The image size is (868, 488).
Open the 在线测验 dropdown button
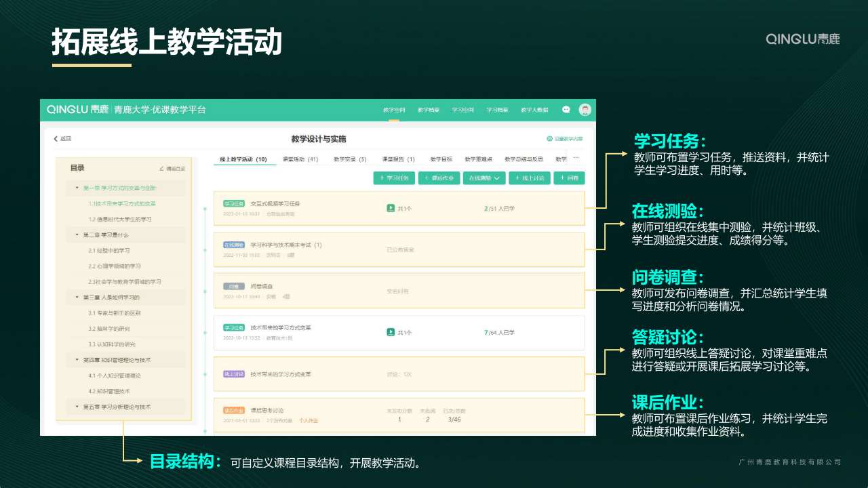[x=484, y=178]
